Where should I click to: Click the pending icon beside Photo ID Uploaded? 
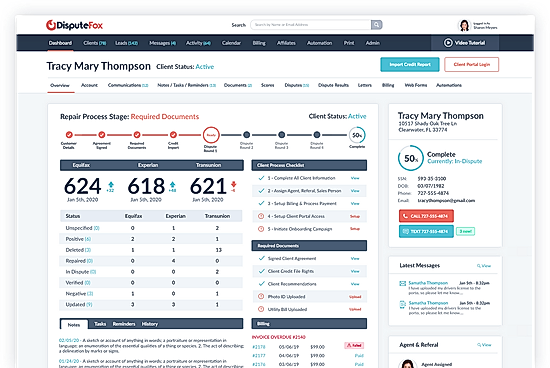click(x=261, y=296)
